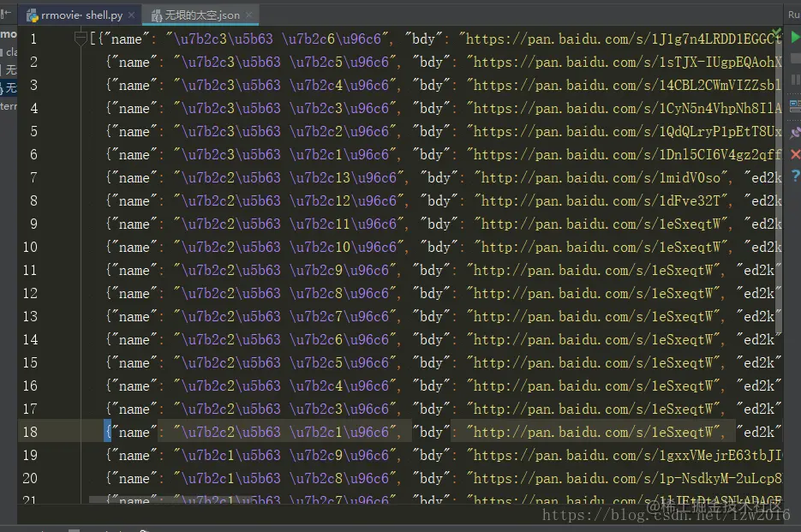Click the "ed2k" key on line 15

pyautogui.click(x=759, y=363)
